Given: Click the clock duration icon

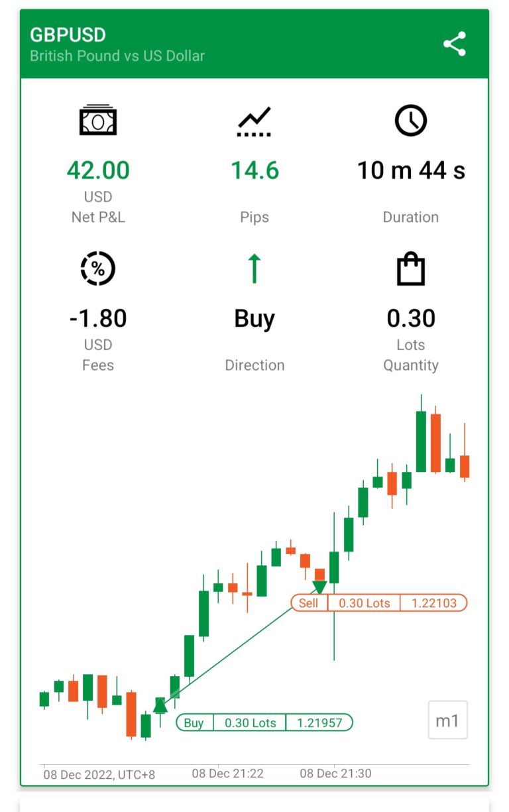Looking at the screenshot, I should pos(411,121).
